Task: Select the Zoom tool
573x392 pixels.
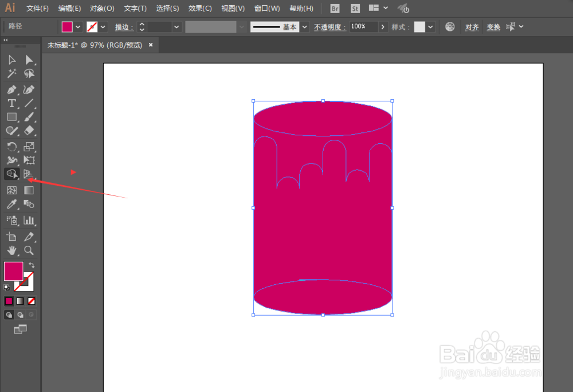Action: [28, 250]
